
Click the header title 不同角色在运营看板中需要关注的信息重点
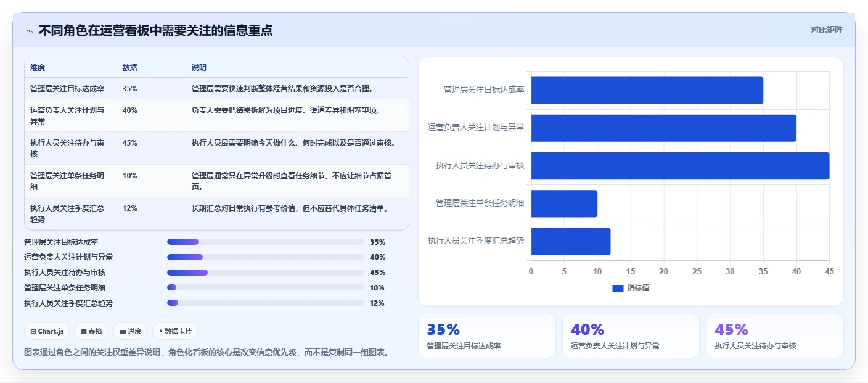(155, 30)
